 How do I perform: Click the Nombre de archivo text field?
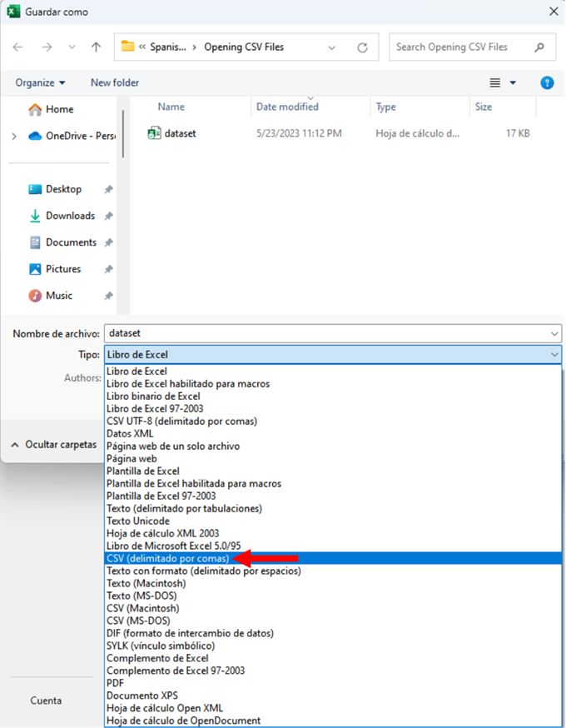click(325, 333)
